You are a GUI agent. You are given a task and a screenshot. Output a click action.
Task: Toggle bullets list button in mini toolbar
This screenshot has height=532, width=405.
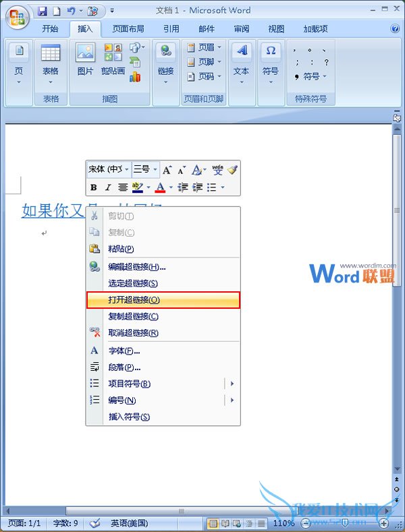[212, 187]
